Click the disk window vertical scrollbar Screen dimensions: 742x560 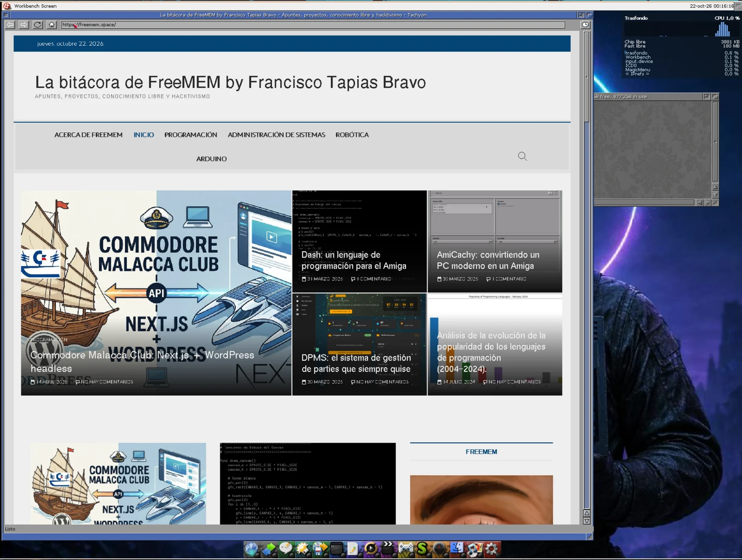pyautogui.click(x=716, y=142)
